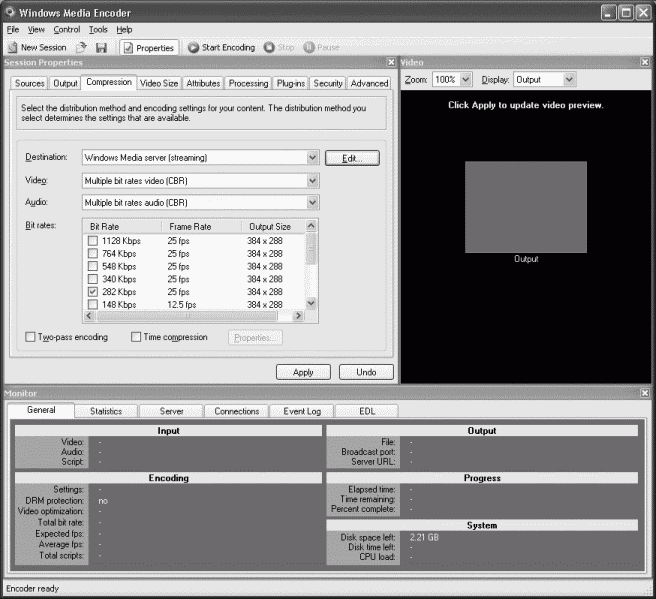656x599 pixels.
Task: Open the Video encoding mode dropdown
Action: coord(312,181)
